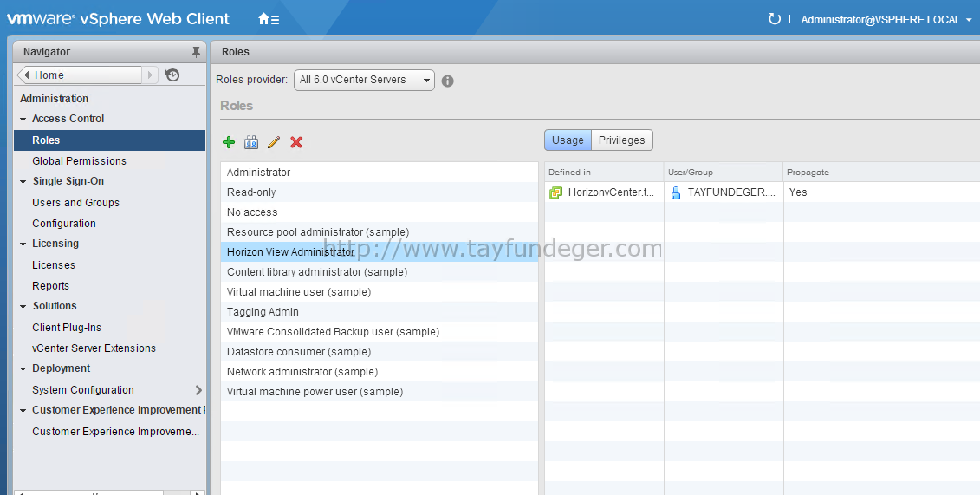Open Roles provider dropdown
Image resolution: width=980 pixels, height=495 pixels.
click(x=426, y=80)
